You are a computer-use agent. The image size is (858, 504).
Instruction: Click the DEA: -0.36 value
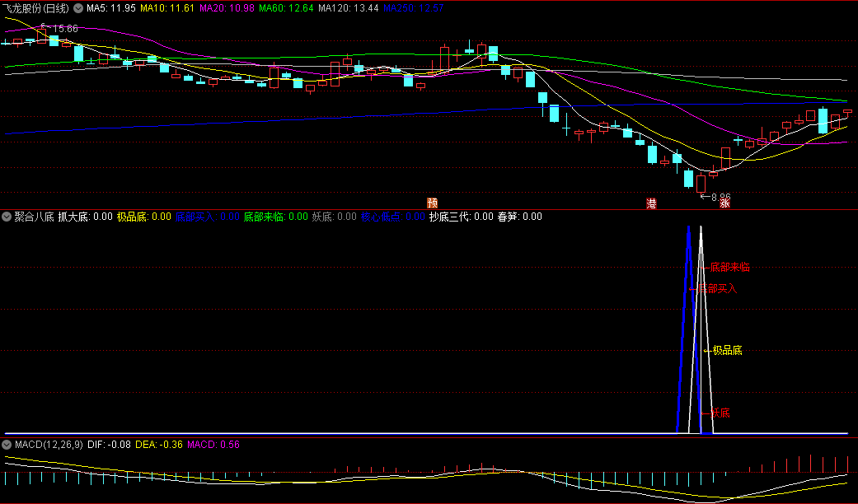159,445
